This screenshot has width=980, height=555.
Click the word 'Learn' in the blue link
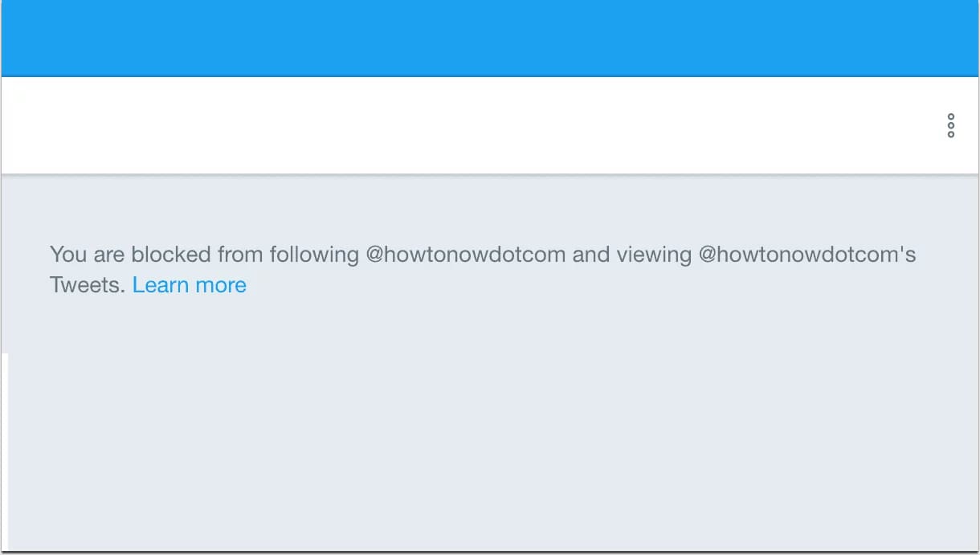159,285
